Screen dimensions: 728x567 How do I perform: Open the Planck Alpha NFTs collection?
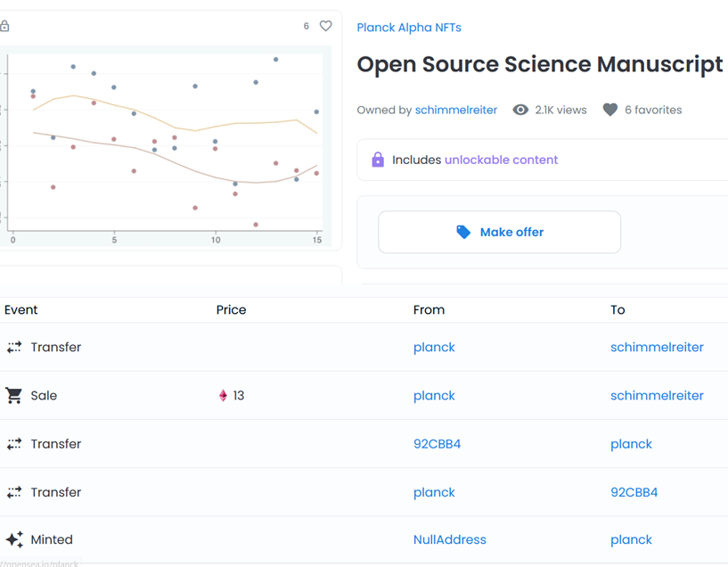pos(409,27)
